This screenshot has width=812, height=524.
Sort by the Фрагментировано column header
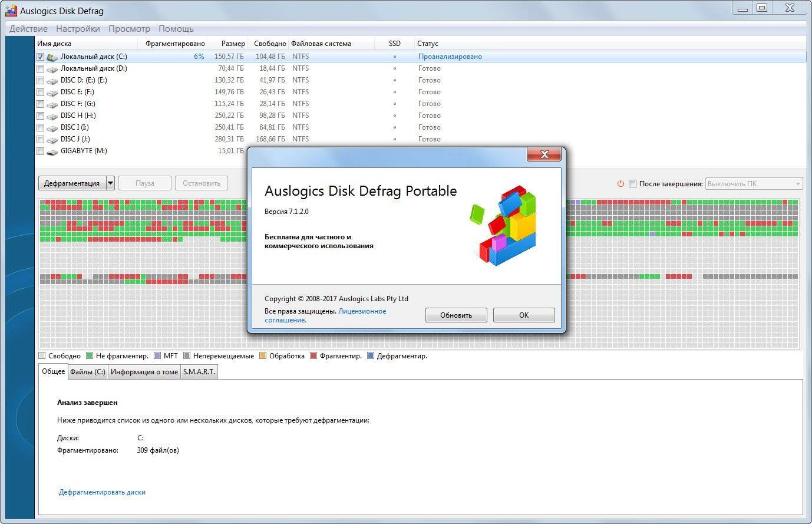174,44
